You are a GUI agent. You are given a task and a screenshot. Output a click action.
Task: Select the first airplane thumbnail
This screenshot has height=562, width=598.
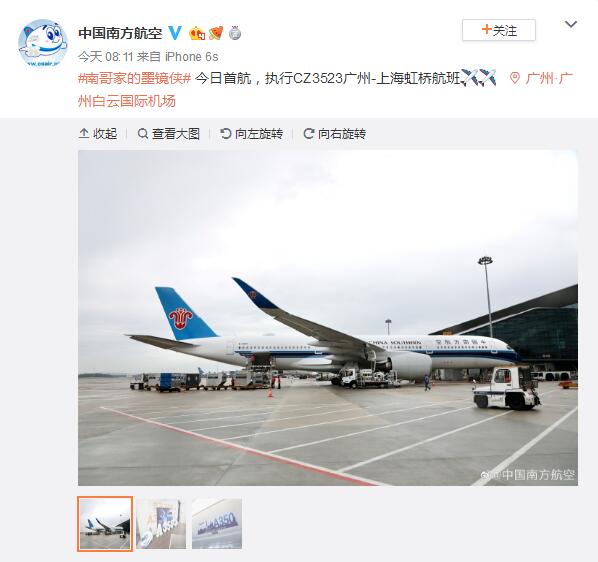[x=105, y=523]
